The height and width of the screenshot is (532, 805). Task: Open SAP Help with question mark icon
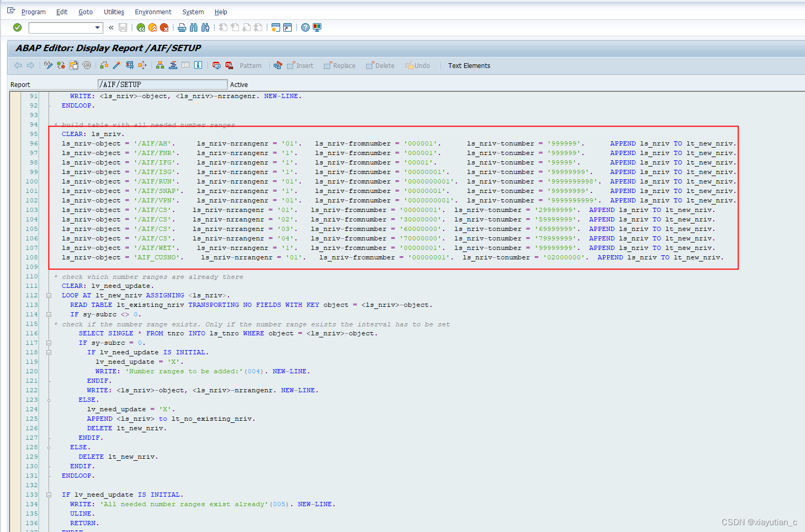point(305,27)
